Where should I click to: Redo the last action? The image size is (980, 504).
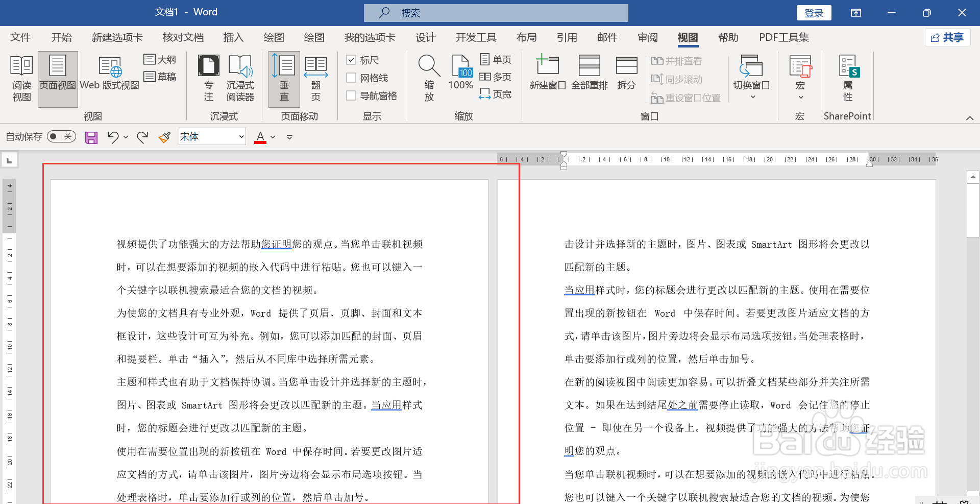coord(142,137)
